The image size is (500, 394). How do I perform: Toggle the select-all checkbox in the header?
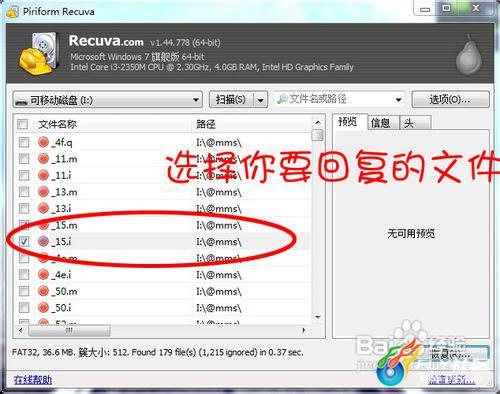[x=22, y=124]
